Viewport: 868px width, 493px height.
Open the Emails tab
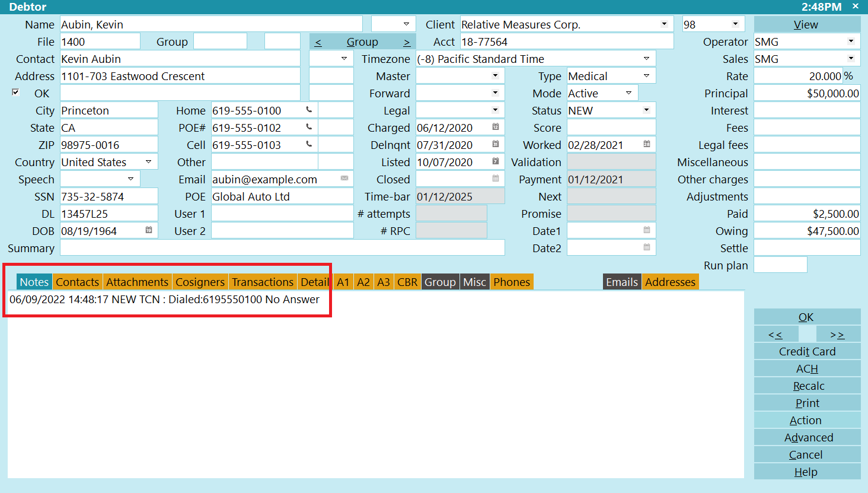621,282
